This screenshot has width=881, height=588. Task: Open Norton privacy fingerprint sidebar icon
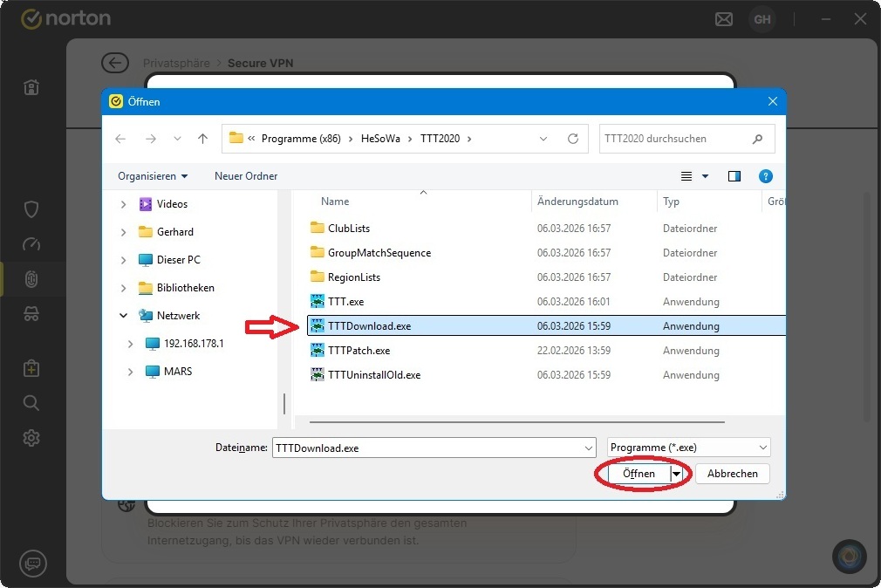pyautogui.click(x=31, y=279)
